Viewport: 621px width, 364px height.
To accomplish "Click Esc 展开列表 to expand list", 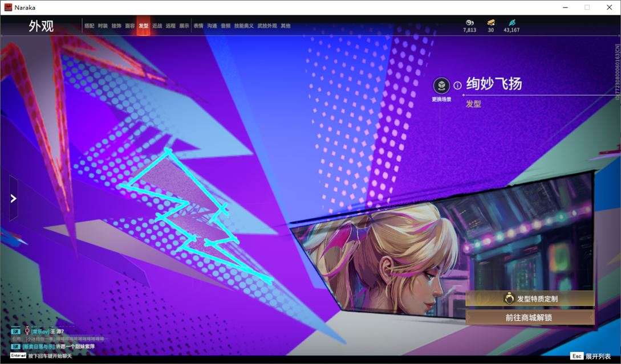I will (x=590, y=356).
